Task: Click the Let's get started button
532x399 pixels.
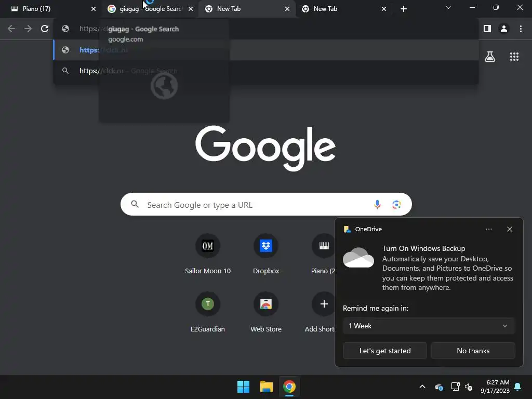Action: tap(385, 351)
